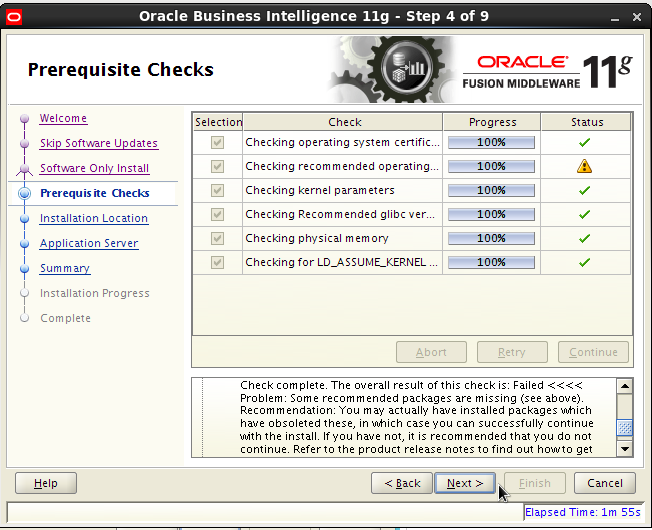Viewport: 652px width, 530px height.
Task: Click the green checkmark for LD_ASSUME_KERNEL check
Action: (x=584, y=262)
